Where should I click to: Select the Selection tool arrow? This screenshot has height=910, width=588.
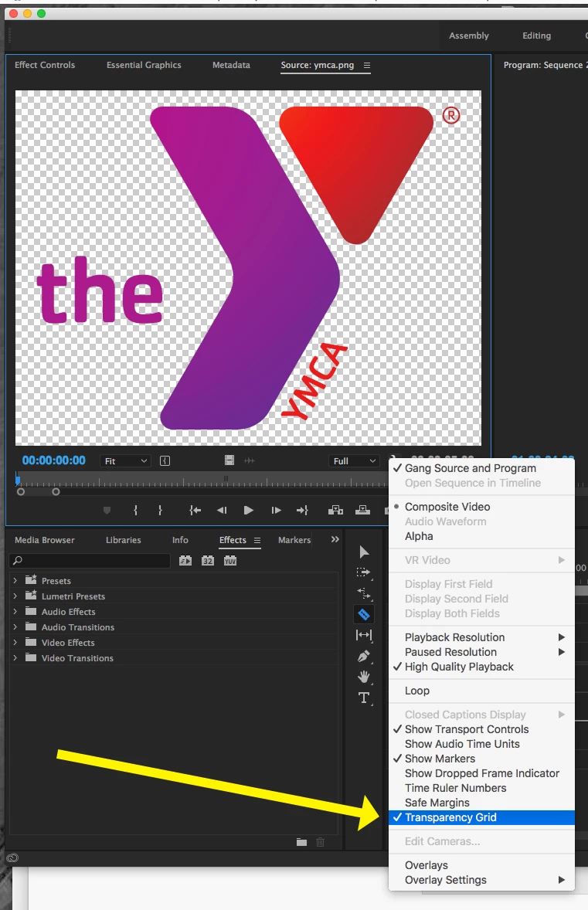point(364,552)
